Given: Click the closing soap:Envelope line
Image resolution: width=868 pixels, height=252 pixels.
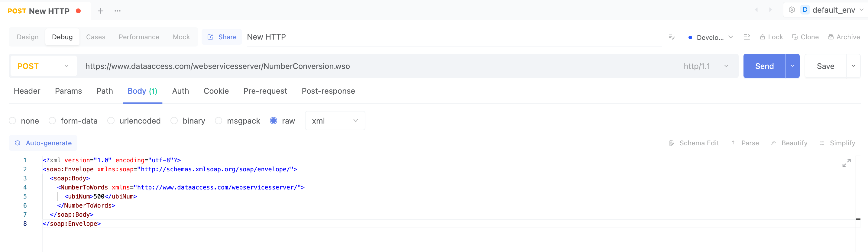Looking at the screenshot, I should (72, 224).
